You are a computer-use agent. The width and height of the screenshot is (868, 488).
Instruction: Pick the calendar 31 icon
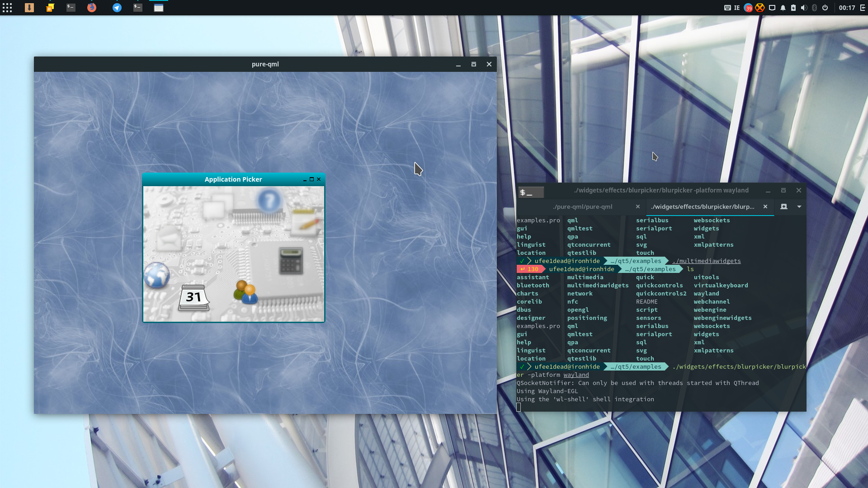194,298
